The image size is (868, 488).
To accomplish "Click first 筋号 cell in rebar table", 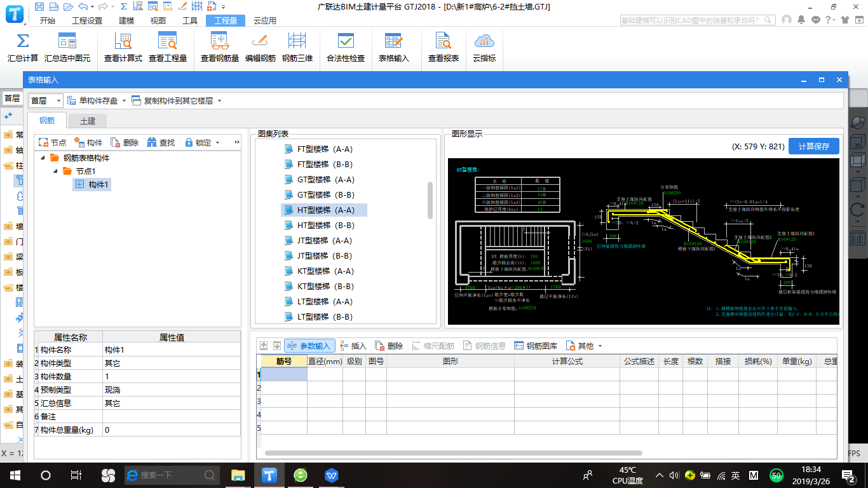I will 284,375.
